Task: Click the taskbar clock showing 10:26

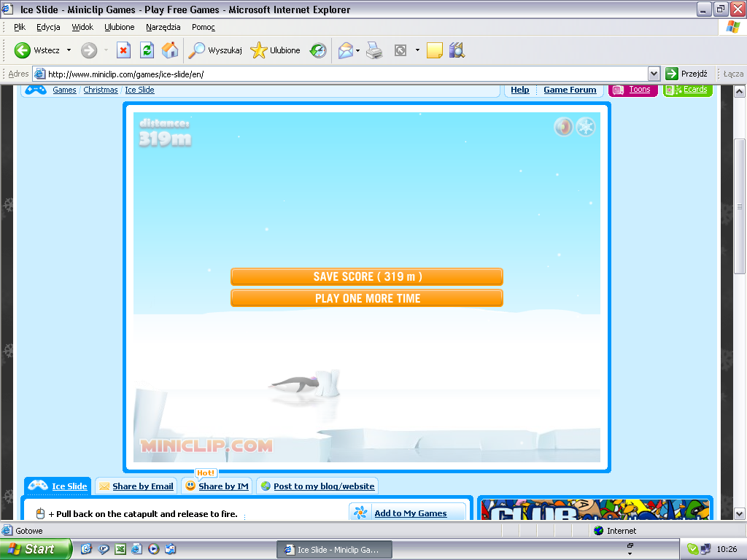Action: pos(727,549)
